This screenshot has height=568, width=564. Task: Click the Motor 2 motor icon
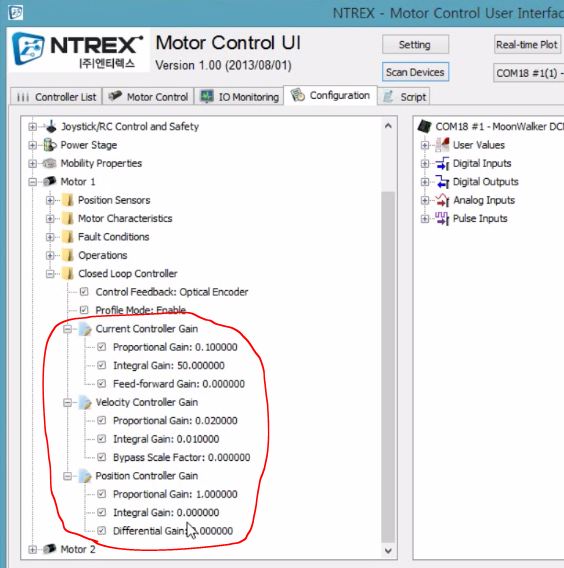point(50,549)
